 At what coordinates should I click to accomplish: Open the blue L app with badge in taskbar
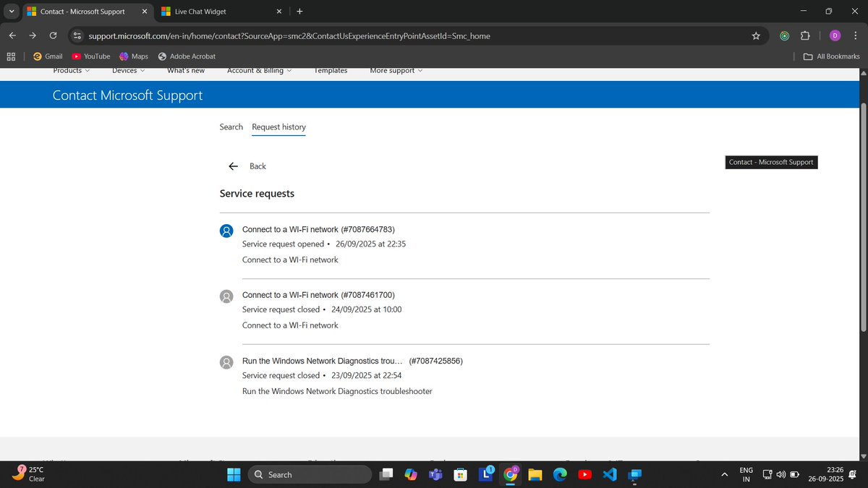486,474
